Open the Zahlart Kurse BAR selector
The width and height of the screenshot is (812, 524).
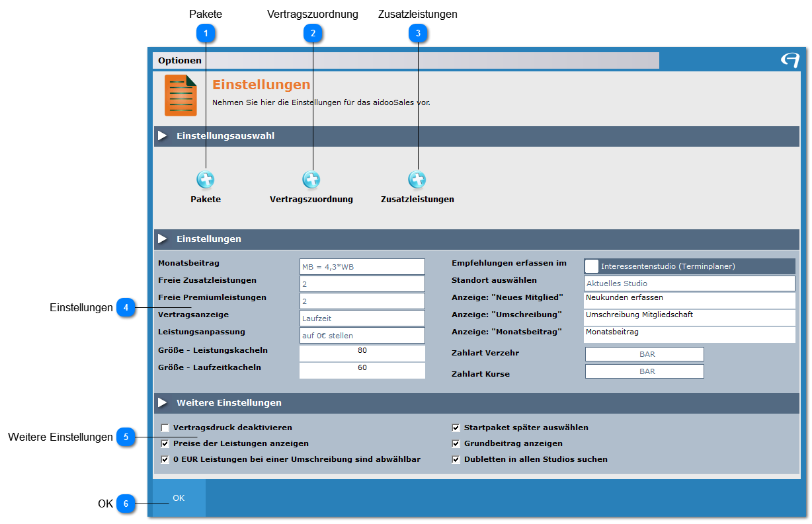pyautogui.click(x=645, y=371)
